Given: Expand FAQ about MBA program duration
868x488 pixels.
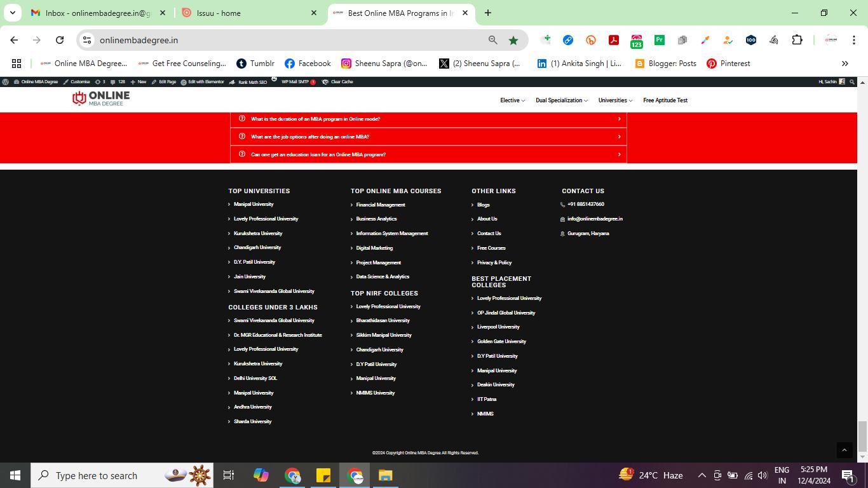Looking at the screenshot, I should click(428, 119).
